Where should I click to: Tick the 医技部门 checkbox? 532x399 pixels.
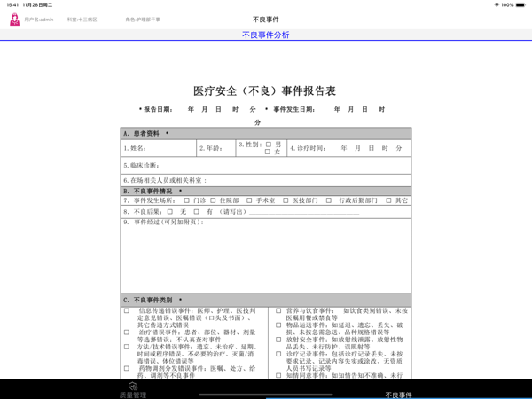point(286,200)
